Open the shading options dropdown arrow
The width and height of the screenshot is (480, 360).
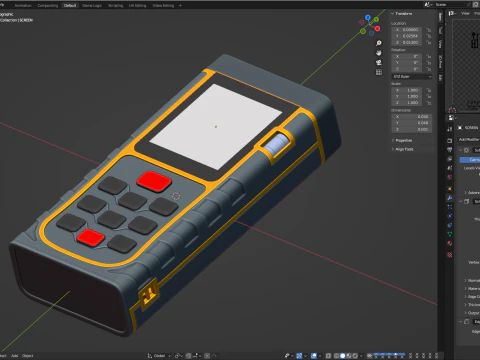[x=361, y=356]
